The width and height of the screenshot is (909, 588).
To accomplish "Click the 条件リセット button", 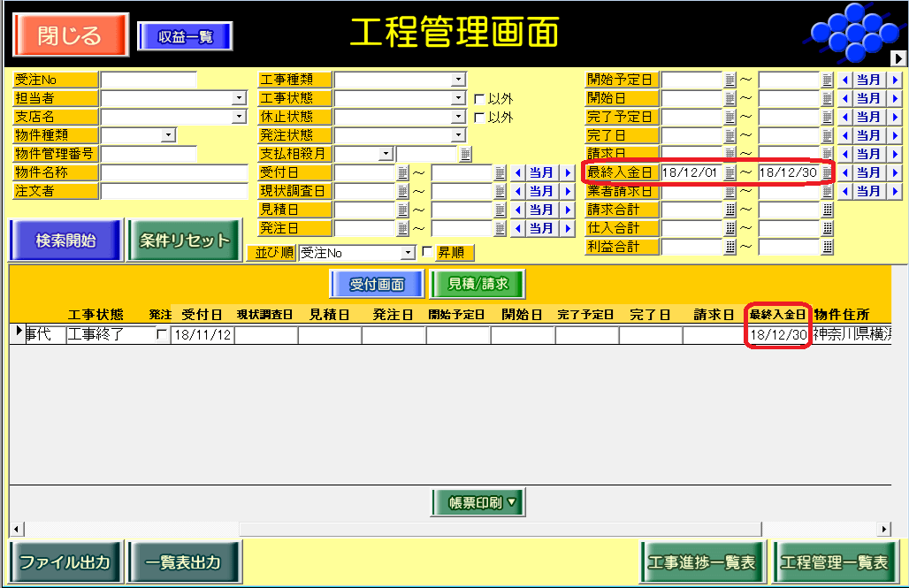I will click(x=185, y=241).
